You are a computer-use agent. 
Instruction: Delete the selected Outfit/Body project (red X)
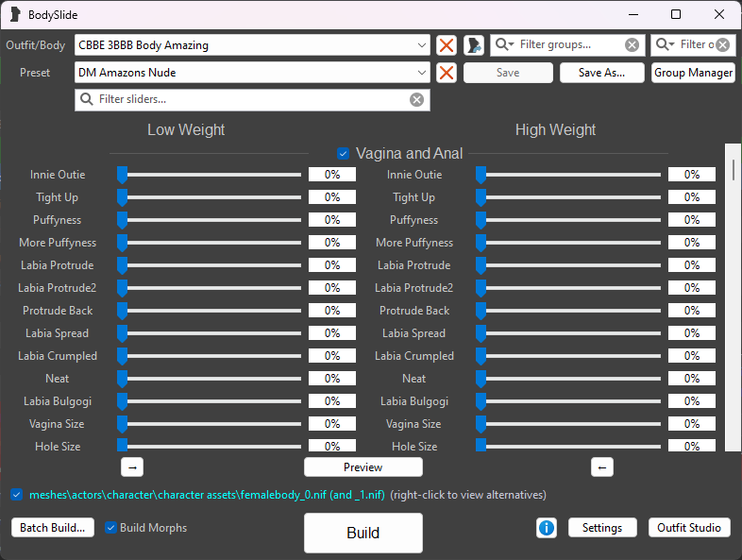tap(447, 45)
